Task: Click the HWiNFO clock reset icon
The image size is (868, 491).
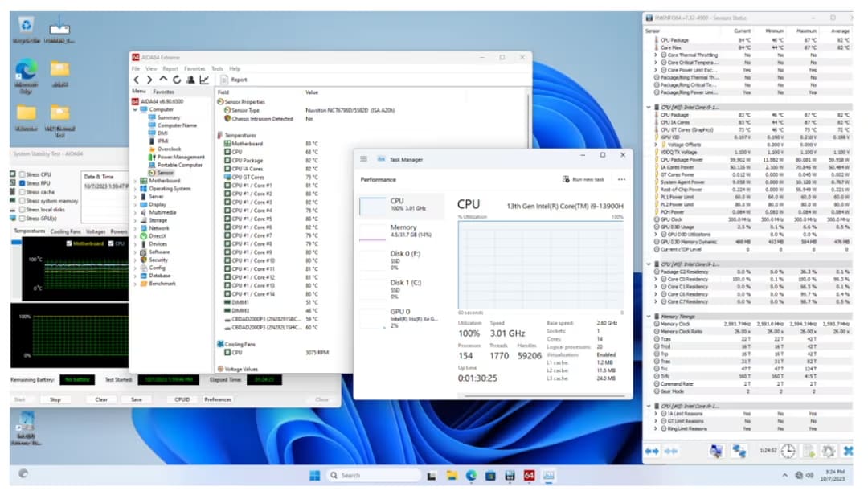Action: (788, 451)
